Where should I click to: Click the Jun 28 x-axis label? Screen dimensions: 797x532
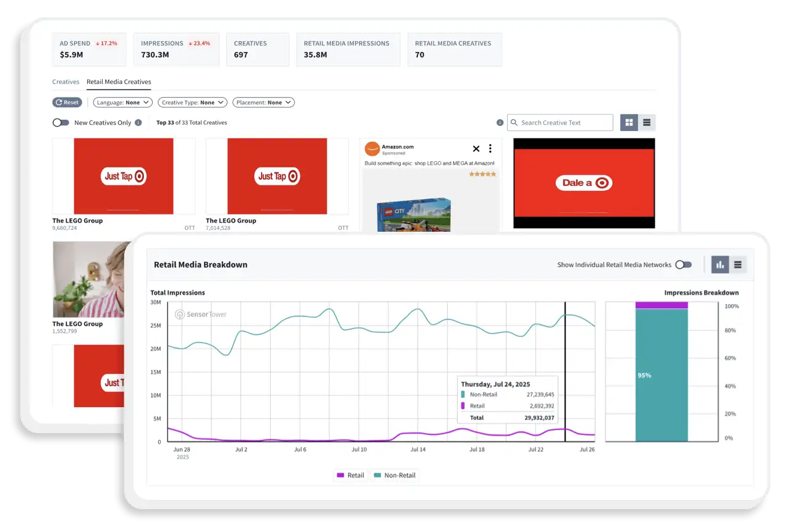pos(182,450)
